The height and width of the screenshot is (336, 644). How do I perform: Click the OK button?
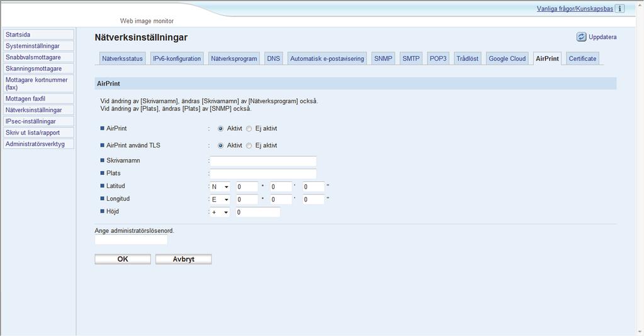(123, 259)
